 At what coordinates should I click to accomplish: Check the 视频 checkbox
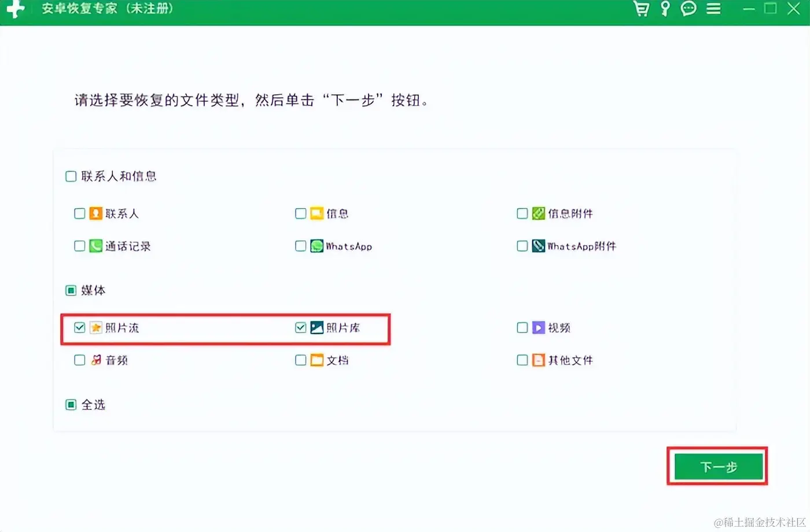coord(522,328)
